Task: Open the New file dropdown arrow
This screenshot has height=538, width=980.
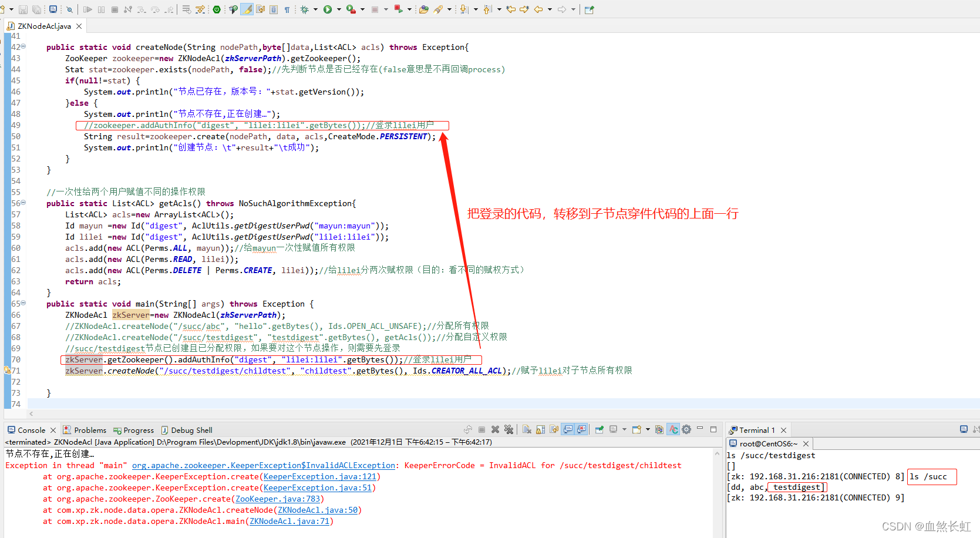Action: click(12, 9)
